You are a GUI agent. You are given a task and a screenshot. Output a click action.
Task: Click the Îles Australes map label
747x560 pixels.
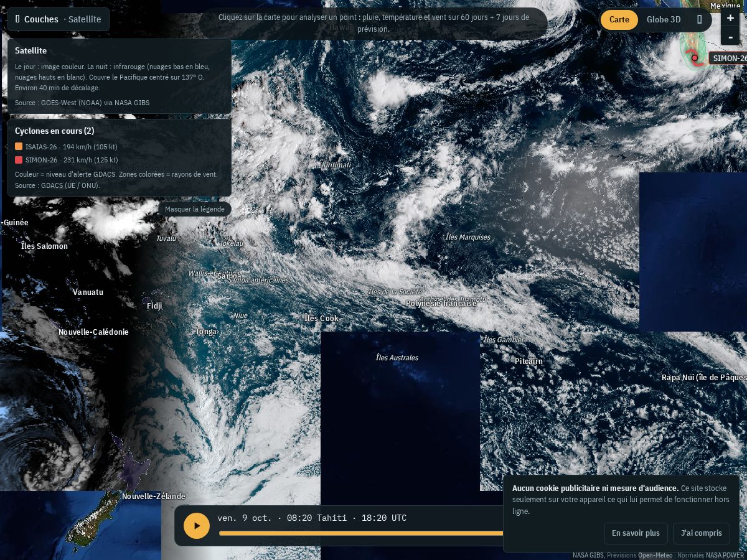click(397, 358)
